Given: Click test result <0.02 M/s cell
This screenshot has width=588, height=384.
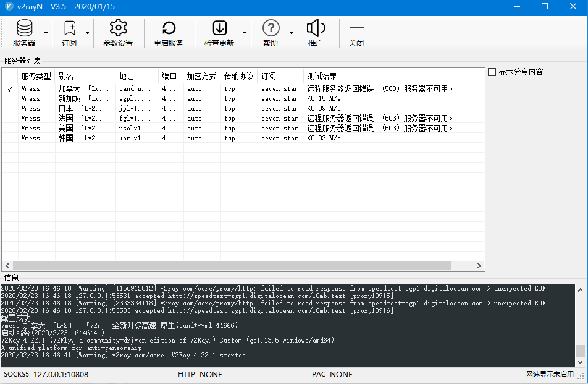Looking at the screenshot, I should 324,138.
